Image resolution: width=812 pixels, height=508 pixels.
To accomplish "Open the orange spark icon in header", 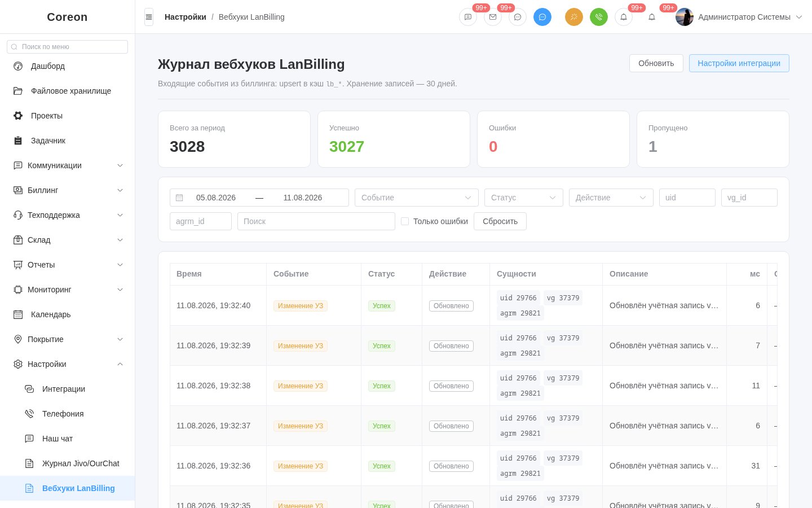I will (574, 17).
